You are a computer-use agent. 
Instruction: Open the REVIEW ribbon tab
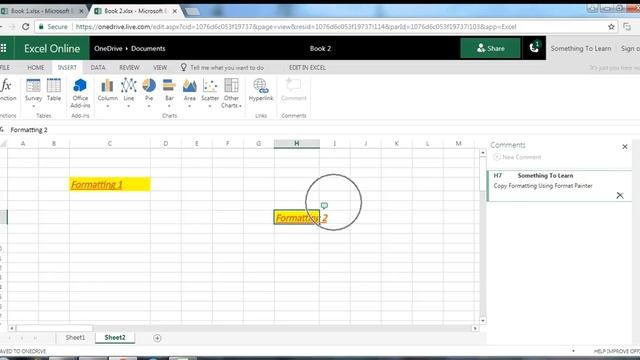129,67
